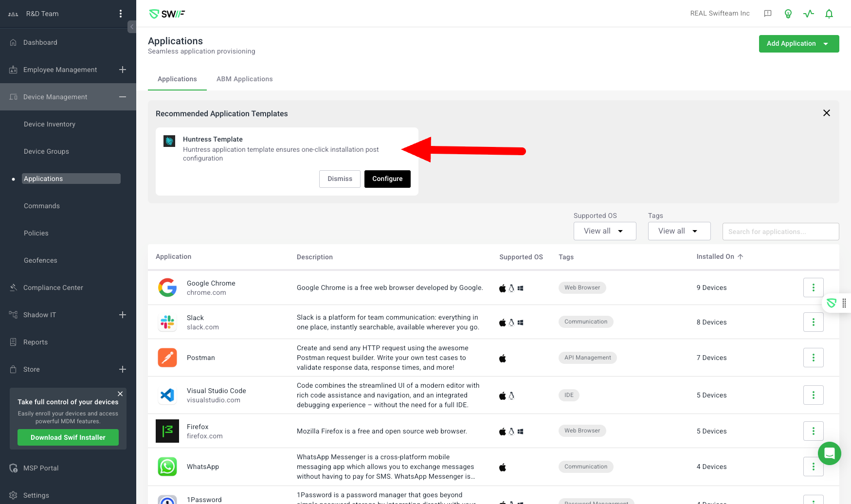The height and width of the screenshot is (504, 851).
Task: Collapse the sidebar with the chevron
Action: click(x=132, y=27)
